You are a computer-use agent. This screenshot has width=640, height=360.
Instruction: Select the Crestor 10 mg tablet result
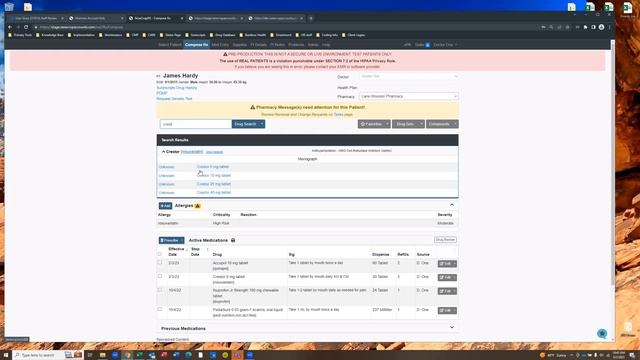pyautogui.click(x=213, y=176)
